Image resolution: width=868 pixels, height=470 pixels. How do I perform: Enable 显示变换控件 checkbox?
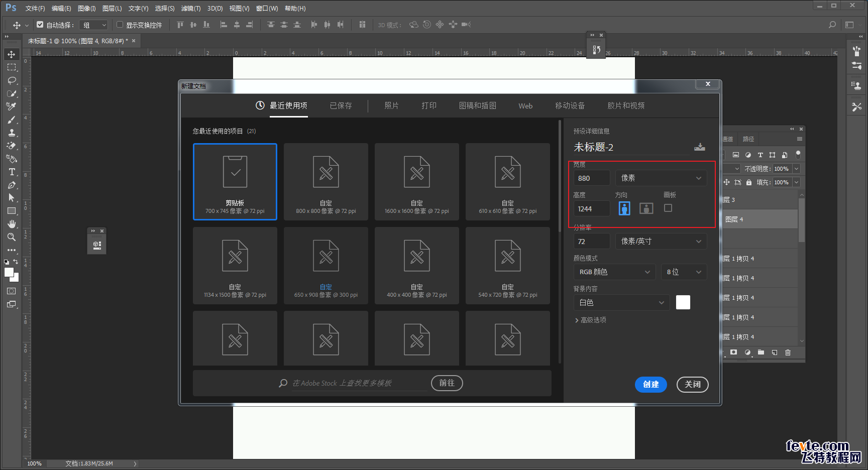pyautogui.click(x=120, y=25)
